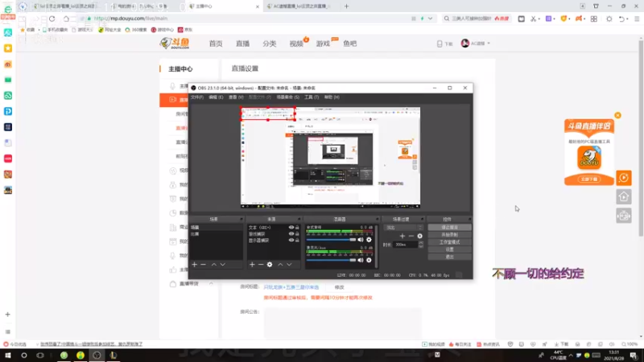The image size is (644, 362).
Task: Pop out the Sources dock using its header icon
Action: 299,219
